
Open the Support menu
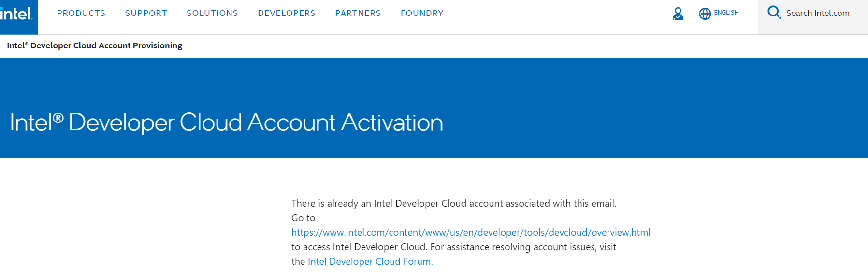pyautogui.click(x=145, y=13)
